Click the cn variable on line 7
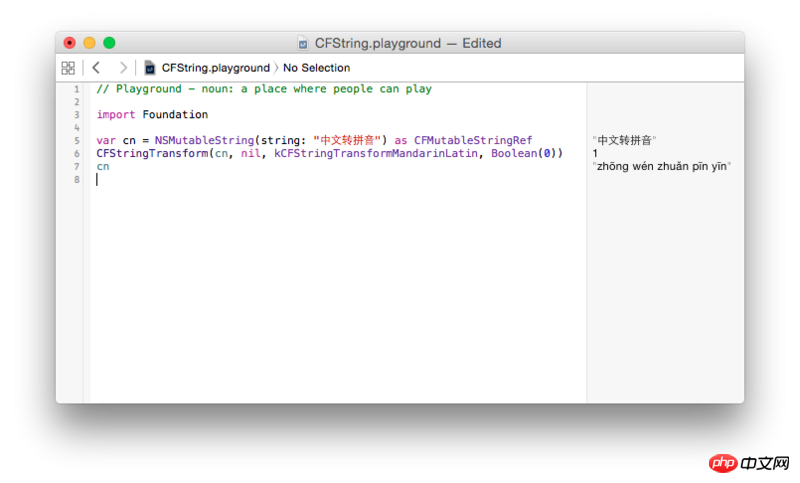 click(103, 167)
